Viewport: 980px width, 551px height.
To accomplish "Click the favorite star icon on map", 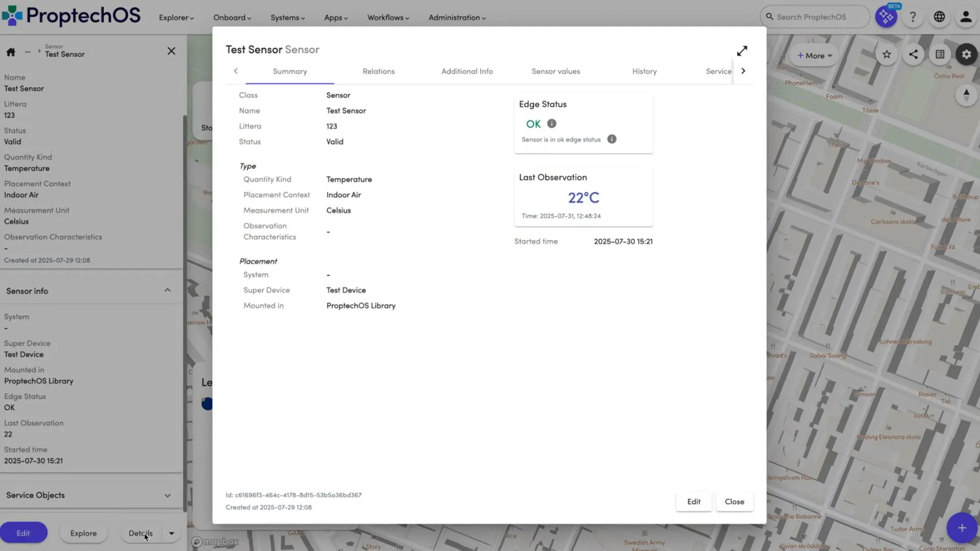I will (887, 55).
